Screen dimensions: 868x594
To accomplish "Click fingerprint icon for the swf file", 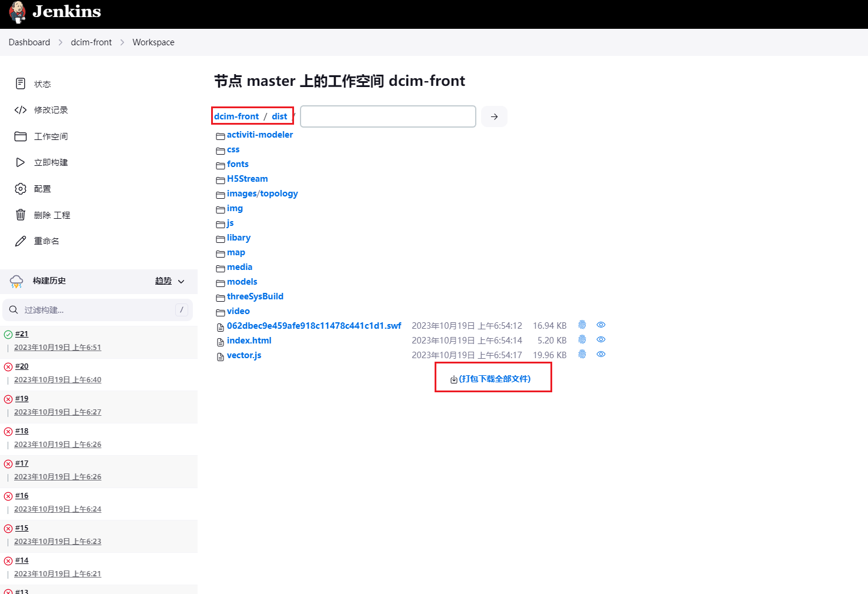I will pos(582,325).
